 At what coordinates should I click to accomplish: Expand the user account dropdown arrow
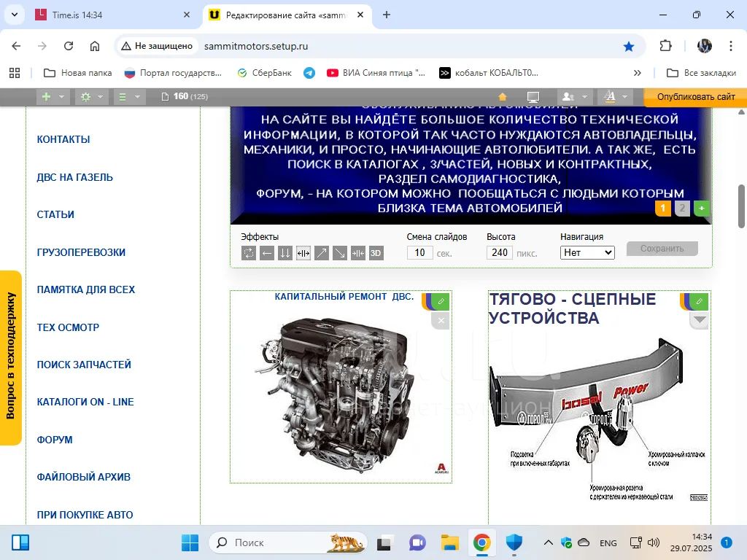[x=584, y=97]
